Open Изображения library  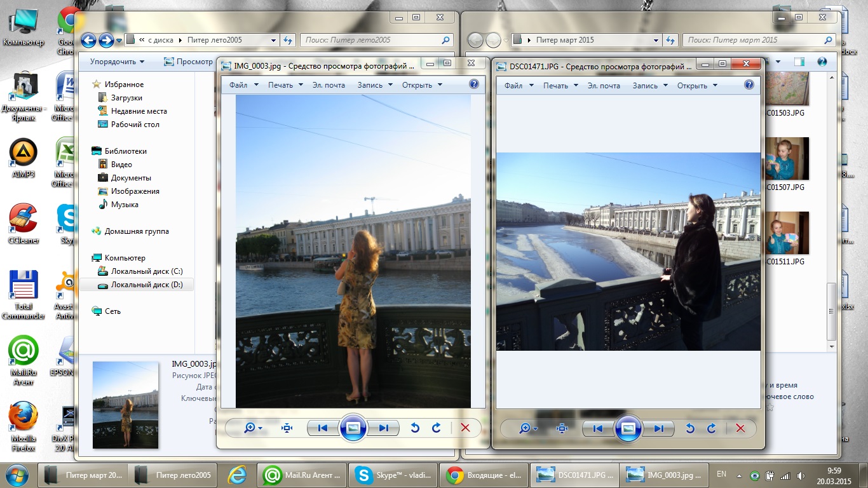tap(128, 191)
